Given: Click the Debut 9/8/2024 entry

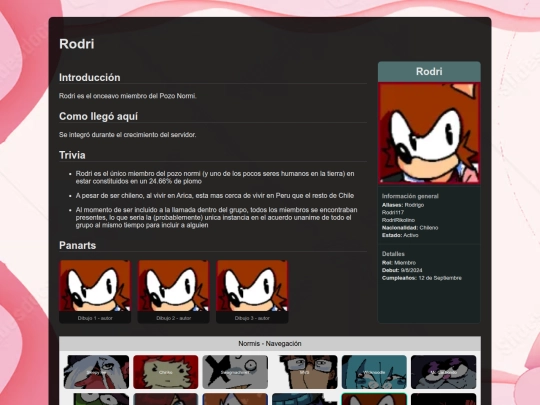Looking at the screenshot, I should tap(402, 270).
